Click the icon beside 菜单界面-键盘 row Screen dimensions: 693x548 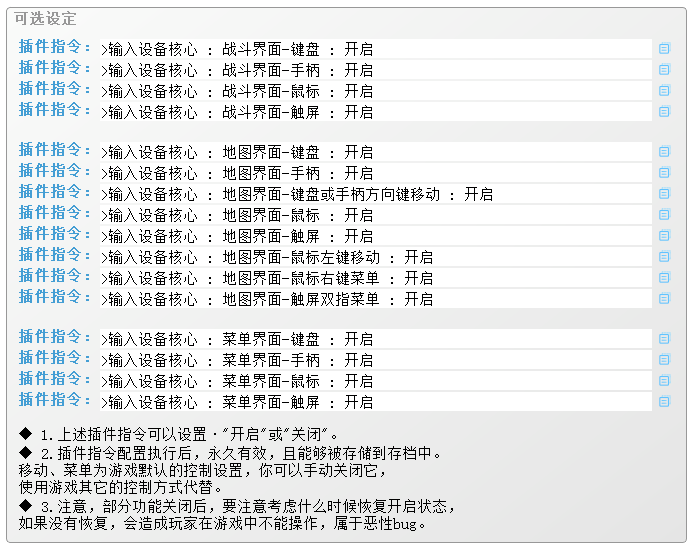point(664,339)
